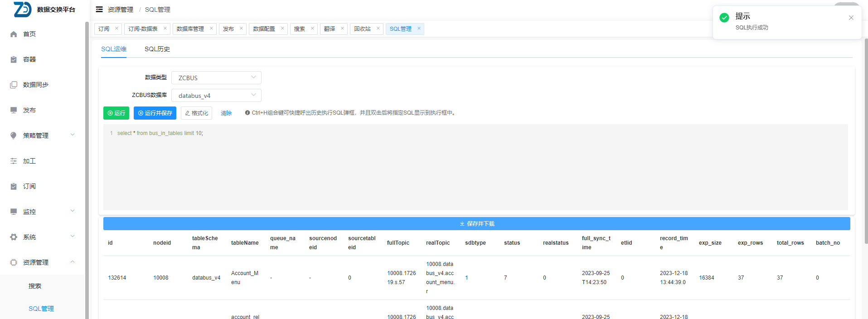The width and height of the screenshot is (868, 319).
Task: Click the home icon beside 首页
Action: point(14,34)
